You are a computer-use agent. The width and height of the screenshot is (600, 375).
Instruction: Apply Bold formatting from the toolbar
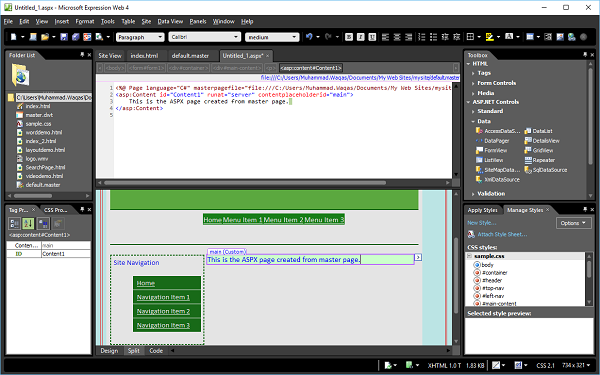[x=349, y=37]
